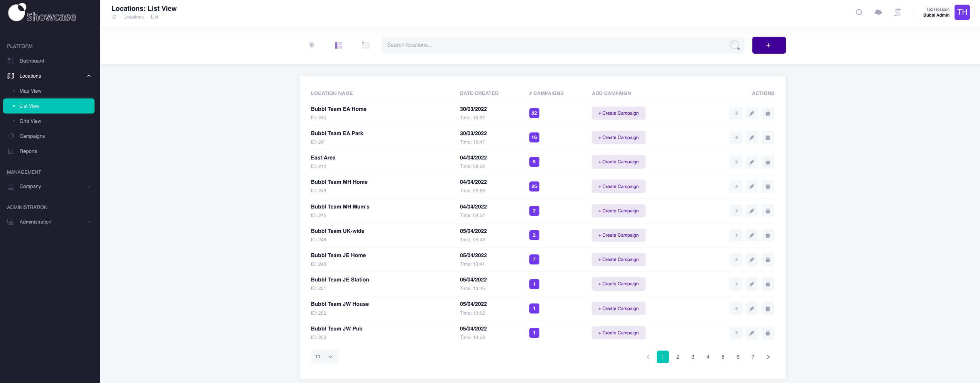The image size is (980, 383).
Task: Click the sigma-like icon in header
Action: [x=898, y=12]
